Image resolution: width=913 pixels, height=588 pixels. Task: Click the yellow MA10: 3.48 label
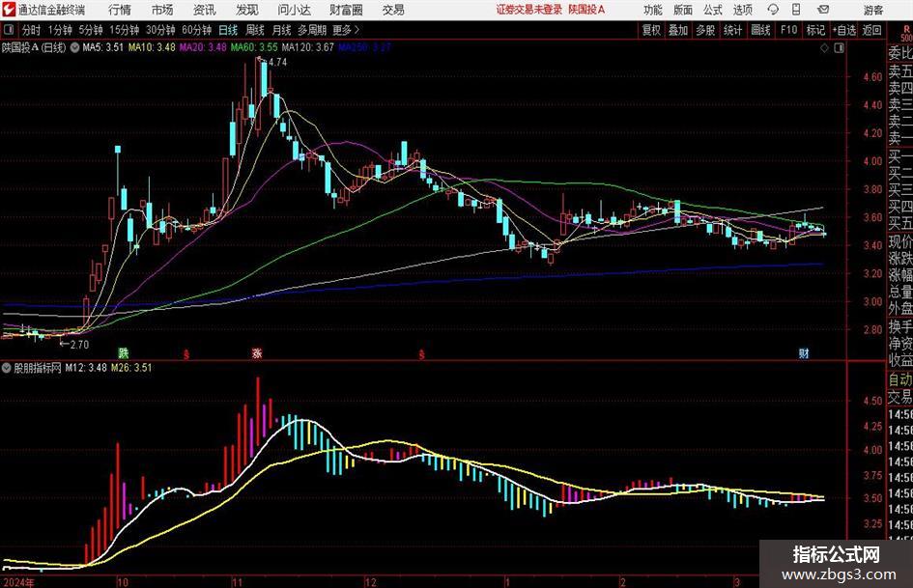[152, 47]
